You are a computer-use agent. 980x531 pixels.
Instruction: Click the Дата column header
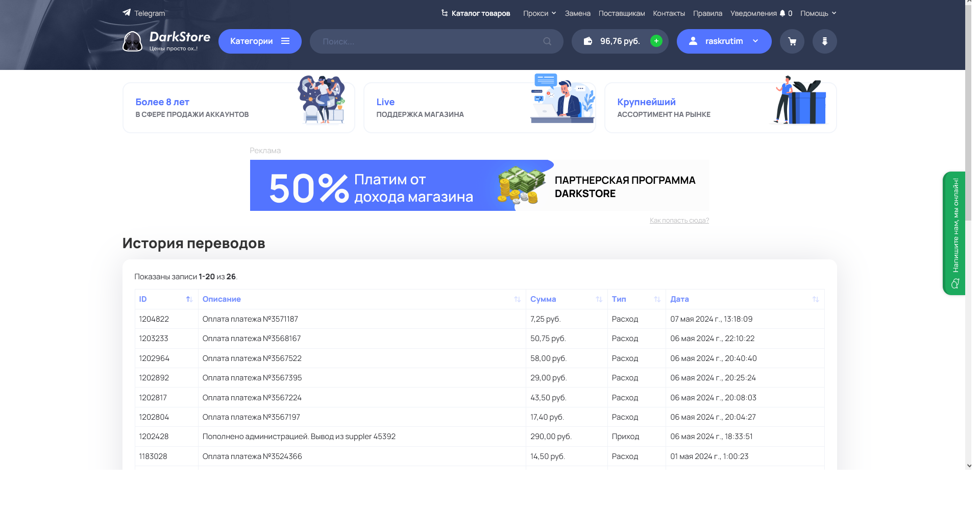click(745, 299)
